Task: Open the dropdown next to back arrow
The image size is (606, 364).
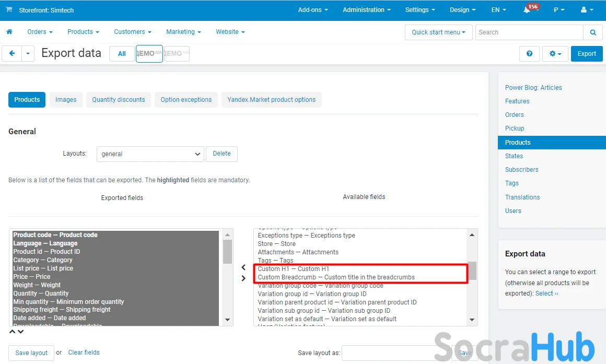Action: point(28,53)
